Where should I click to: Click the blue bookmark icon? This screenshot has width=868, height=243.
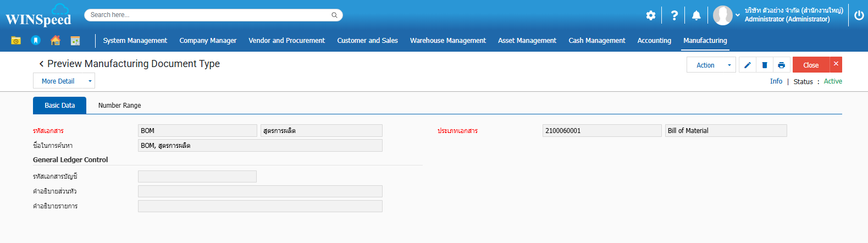click(x=36, y=40)
